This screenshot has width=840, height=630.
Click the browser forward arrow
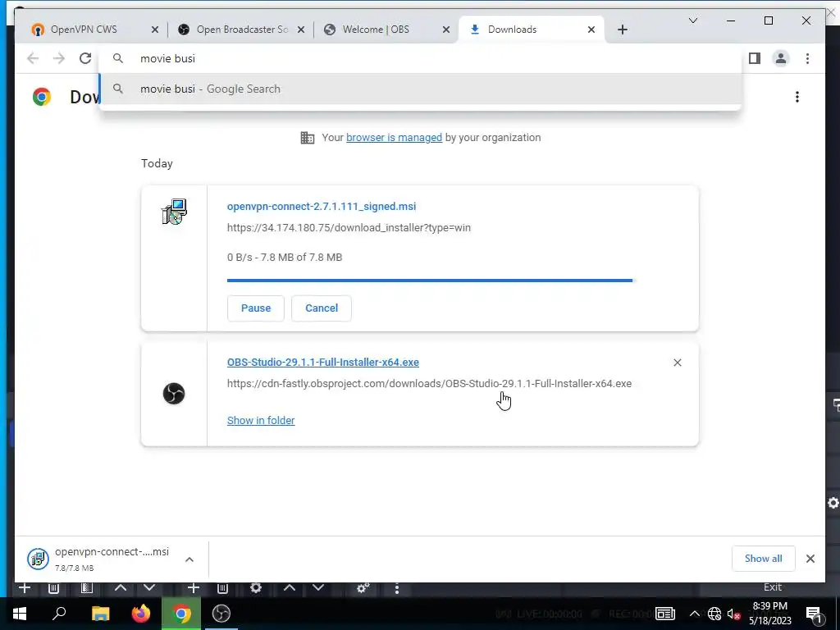pos(59,58)
